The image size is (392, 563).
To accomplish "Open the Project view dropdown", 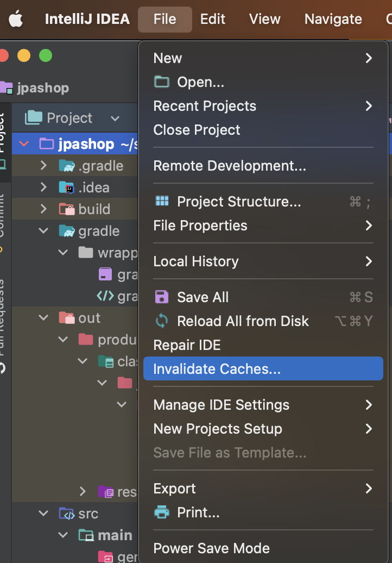I will [x=115, y=118].
